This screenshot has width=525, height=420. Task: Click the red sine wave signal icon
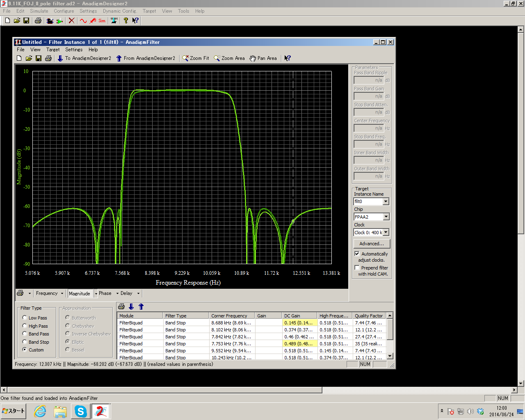[83, 21]
